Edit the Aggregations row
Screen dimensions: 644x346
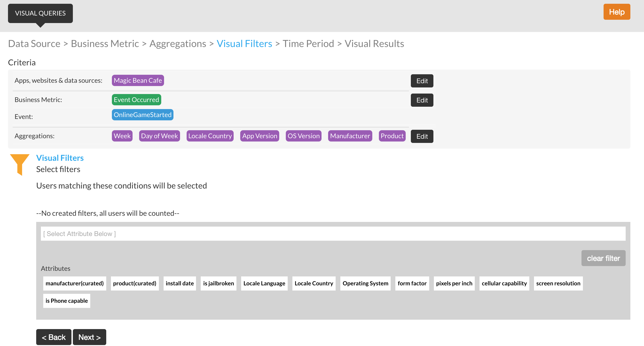click(422, 136)
